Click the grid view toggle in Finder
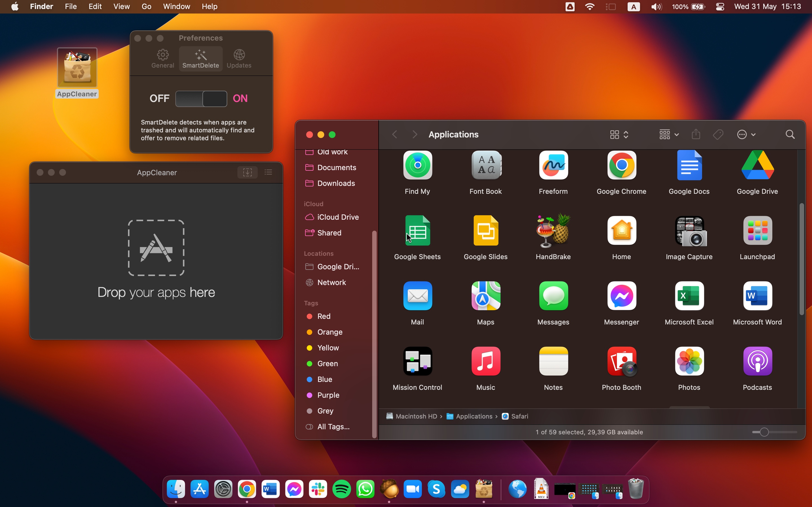Image resolution: width=812 pixels, height=507 pixels. [614, 135]
